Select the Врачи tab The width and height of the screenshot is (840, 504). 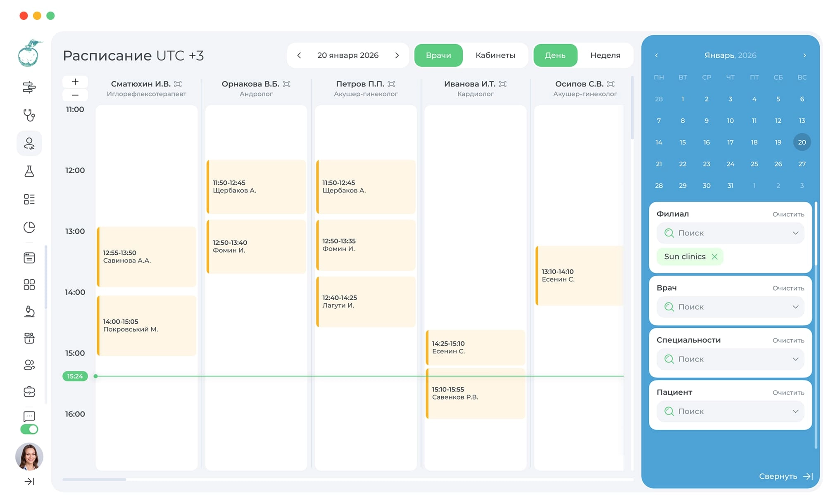(438, 55)
